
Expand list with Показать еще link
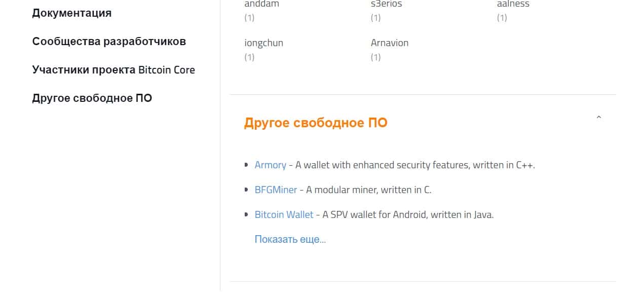(290, 239)
